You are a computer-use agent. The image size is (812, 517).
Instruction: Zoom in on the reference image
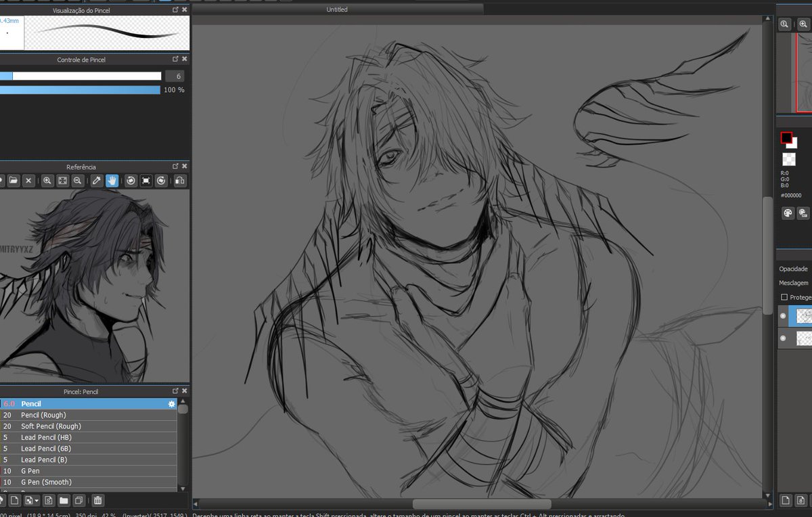47,180
